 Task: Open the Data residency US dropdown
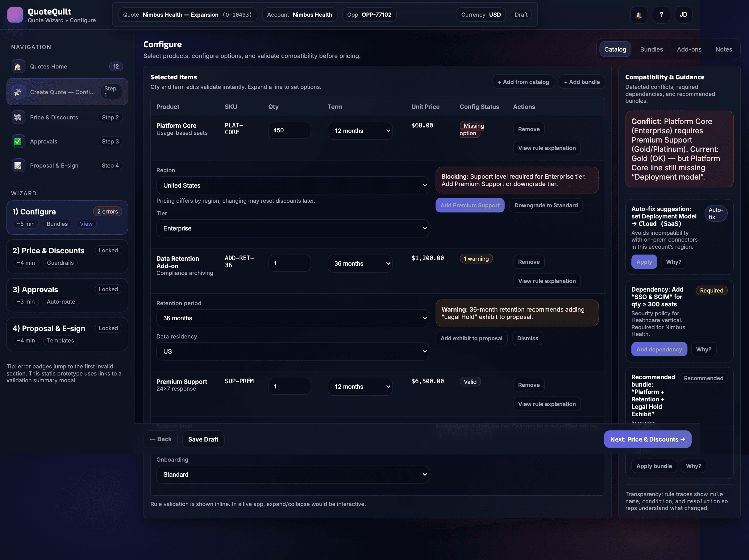coord(293,351)
